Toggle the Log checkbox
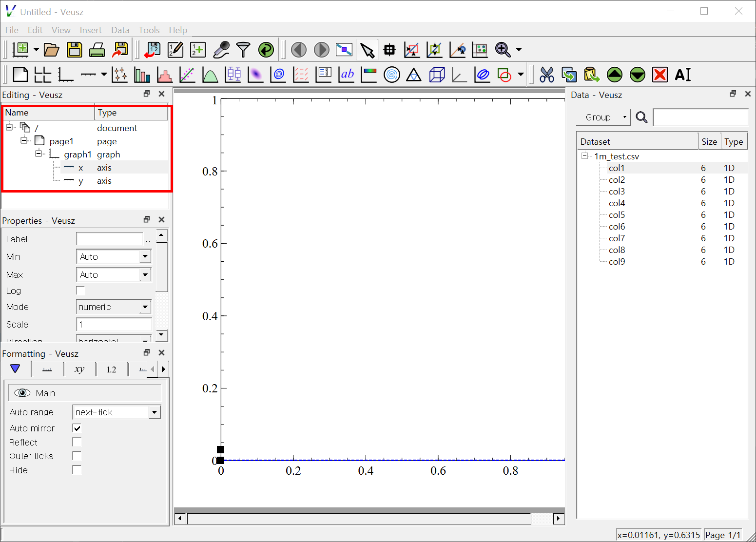 coord(81,291)
